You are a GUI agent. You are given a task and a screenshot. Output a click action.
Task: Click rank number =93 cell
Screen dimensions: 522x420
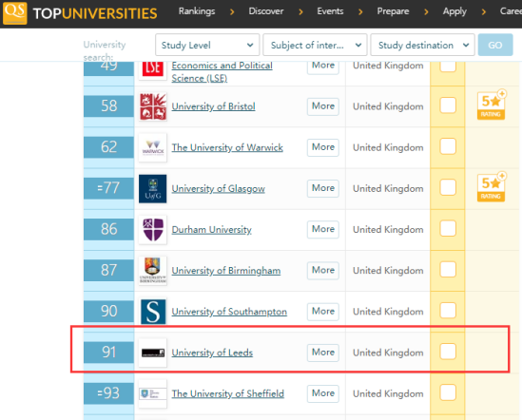pos(108,393)
